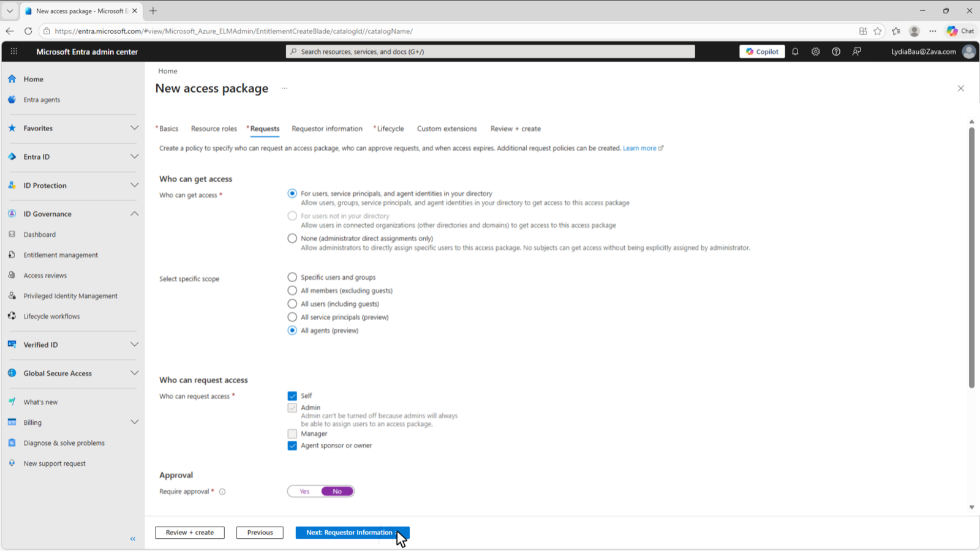
Task: Click the Require approval info icon
Action: pyautogui.click(x=222, y=492)
